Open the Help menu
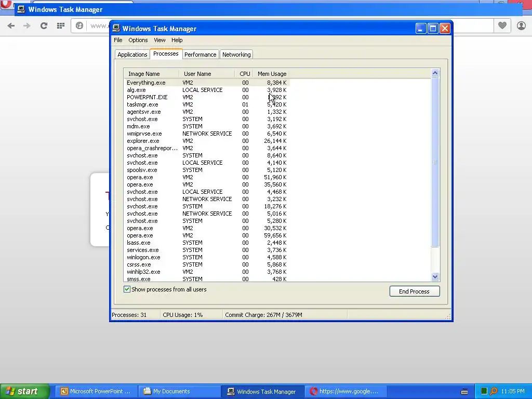Image resolution: width=532 pixels, height=399 pixels. [177, 40]
